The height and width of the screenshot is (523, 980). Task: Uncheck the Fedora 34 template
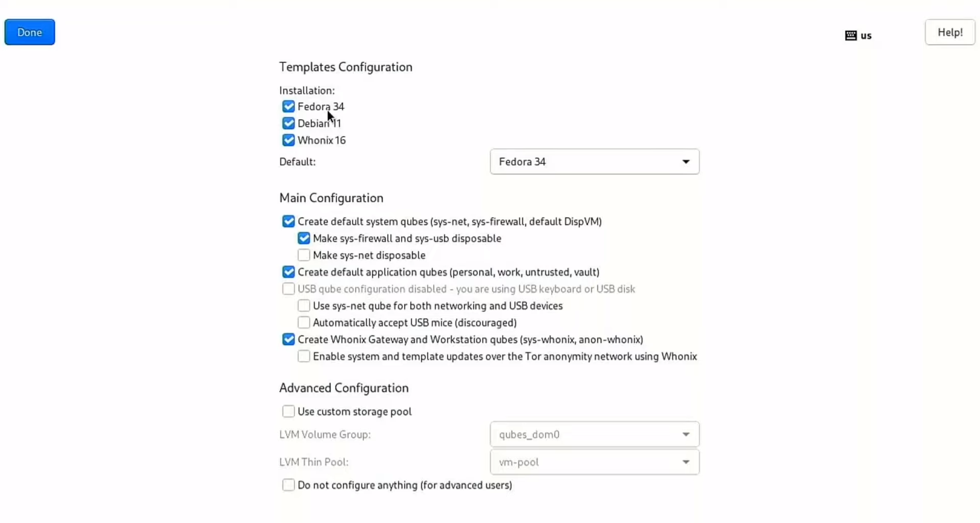(x=288, y=107)
